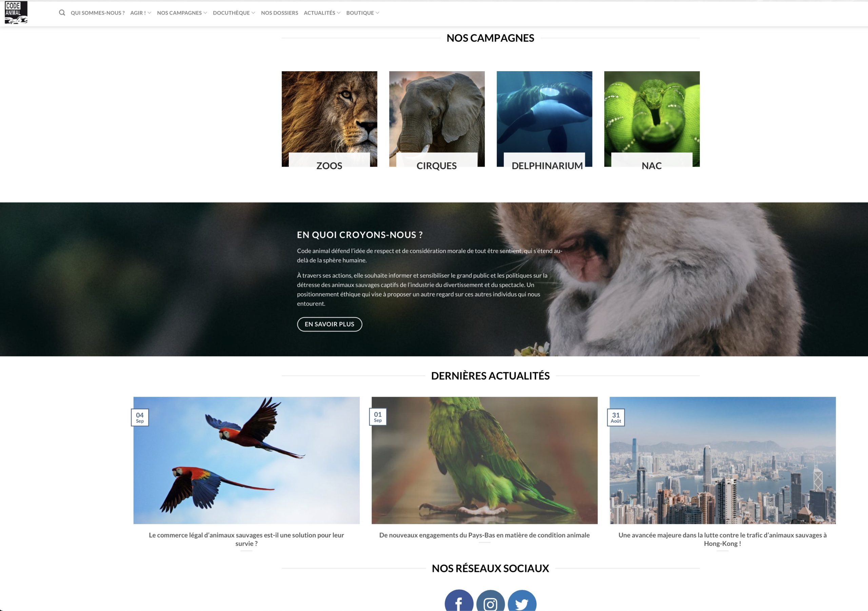Click the 01 Sep date badge

378,417
